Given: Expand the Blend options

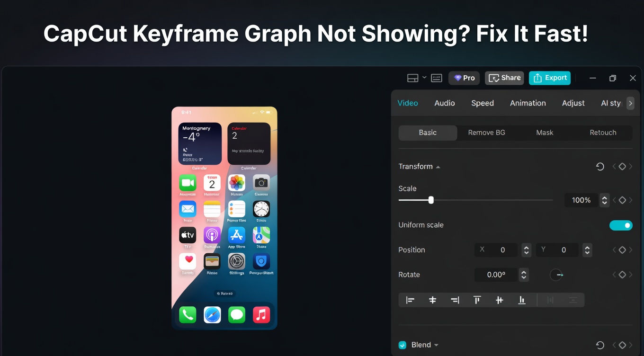Looking at the screenshot, I should click(436, 345).
